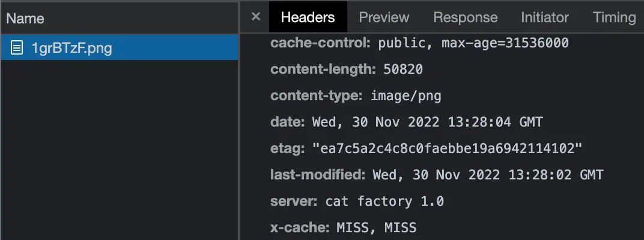Click the date header value
This screenshot has width=644, height=240.
coord(427,122)
